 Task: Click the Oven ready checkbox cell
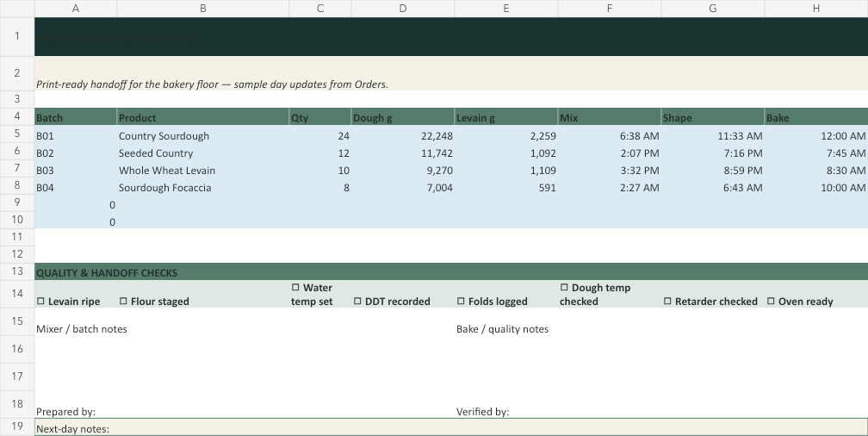(x=816, y=294)
